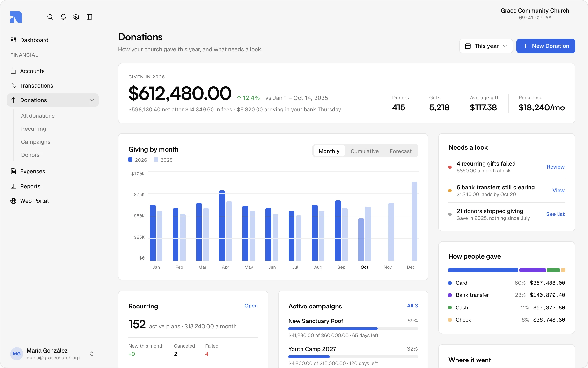This screenshot has height=368, width=588.
Task: Click the blue app logo
Action: (x=16, y=17)
